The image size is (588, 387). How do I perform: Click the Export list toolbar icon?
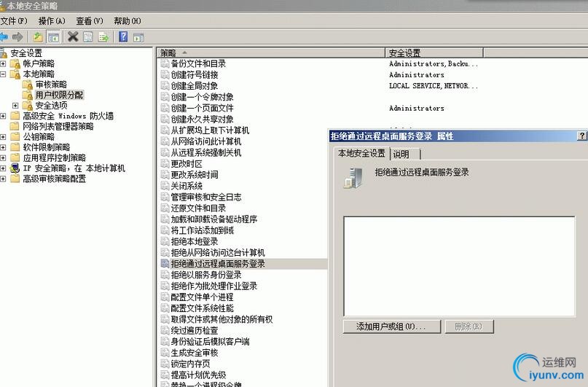point(103,36)
